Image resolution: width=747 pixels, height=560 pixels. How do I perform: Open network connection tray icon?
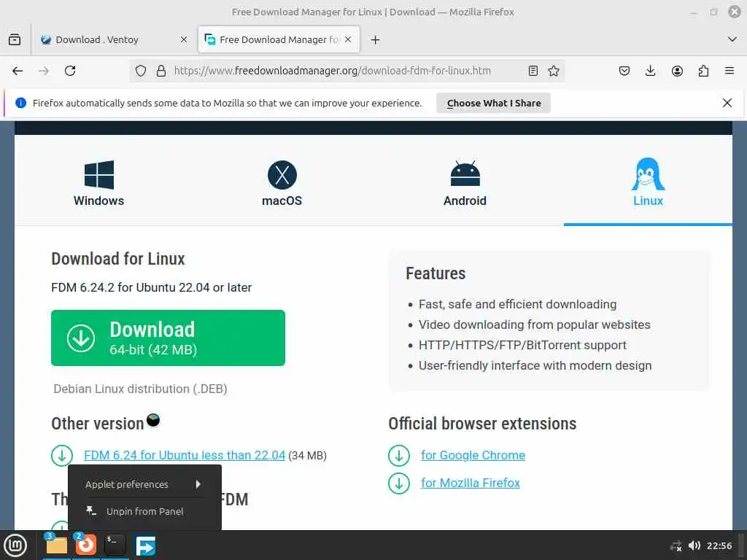point(676,545)
